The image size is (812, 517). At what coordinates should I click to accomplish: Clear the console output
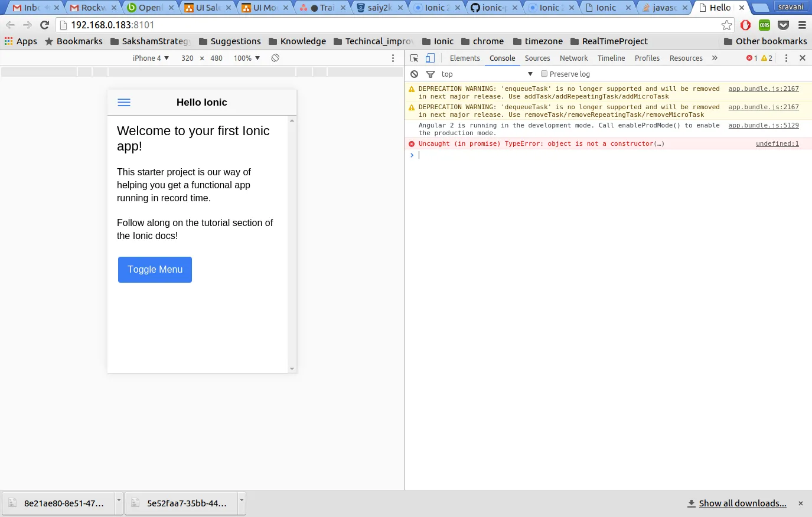pyautogui.click(x=415, y=74)
